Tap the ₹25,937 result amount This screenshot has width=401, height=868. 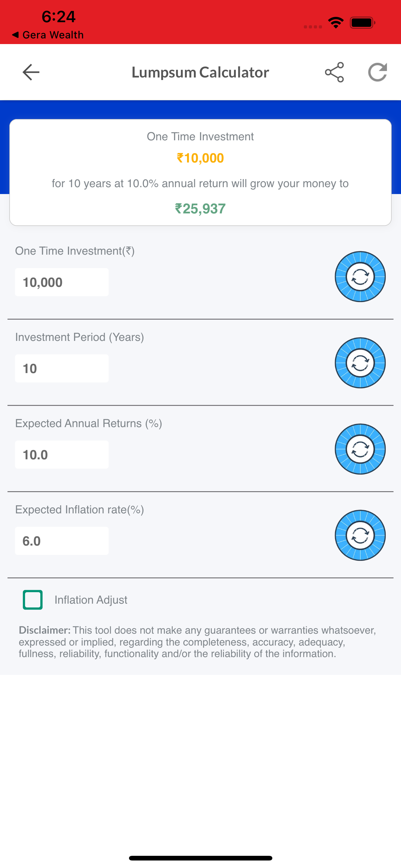click(200, 209)
